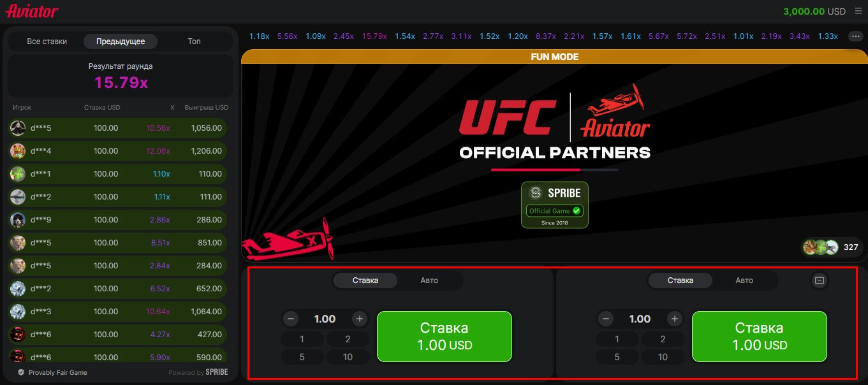Click the Aviator logo in the header
Image resolution: width=868 pixels, height=385 pixels.
coord(32,11)
